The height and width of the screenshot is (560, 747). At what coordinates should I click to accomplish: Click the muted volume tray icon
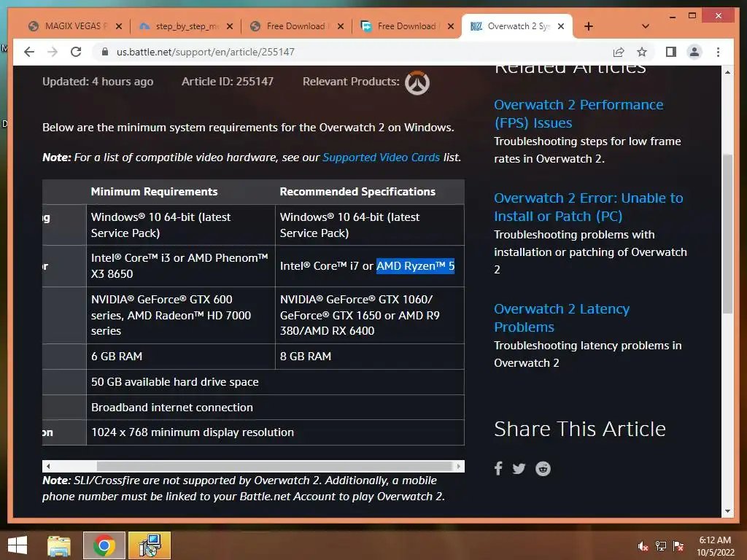643,546
